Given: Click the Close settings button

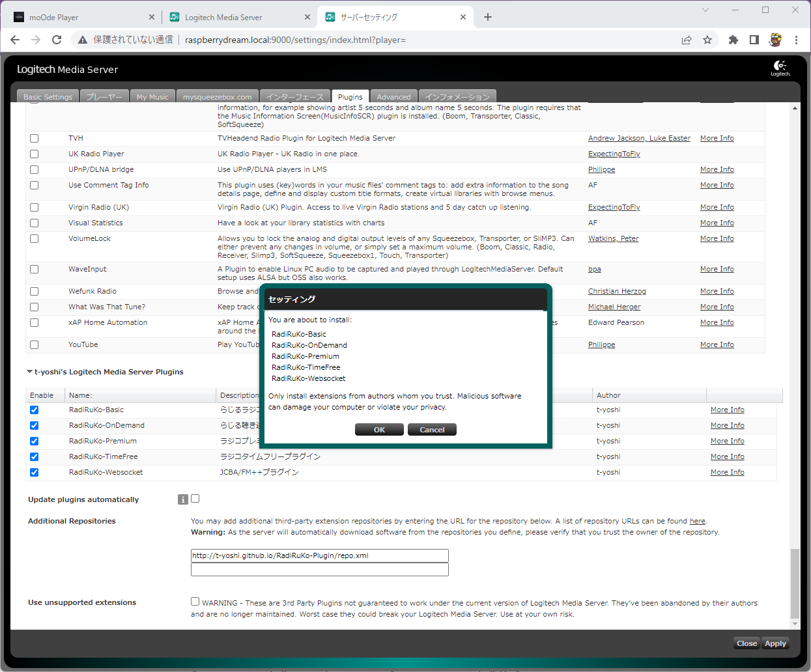Looking at the screenshot, I should (747, 643).
